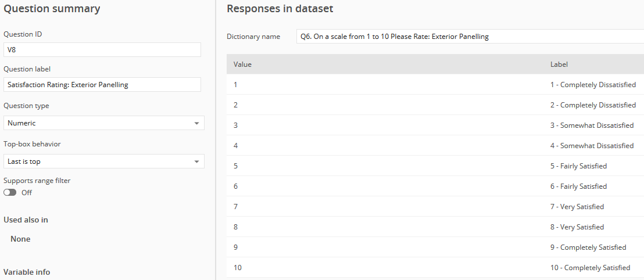Select the row with value 6
This screenshot has width=644, height=280.
pyautogui.click(x=435, y=186)
